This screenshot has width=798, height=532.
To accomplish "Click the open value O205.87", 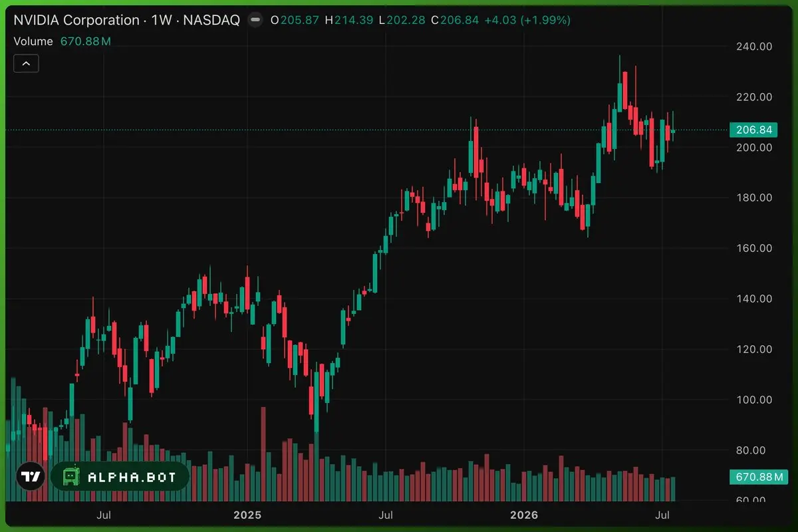I will [x=295, y=20].
